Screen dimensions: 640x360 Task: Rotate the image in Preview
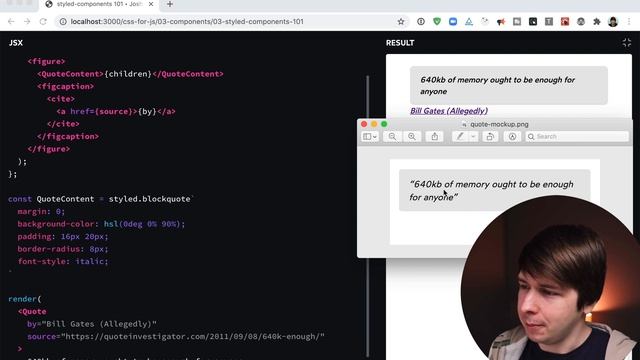click(x=490, y=136)
